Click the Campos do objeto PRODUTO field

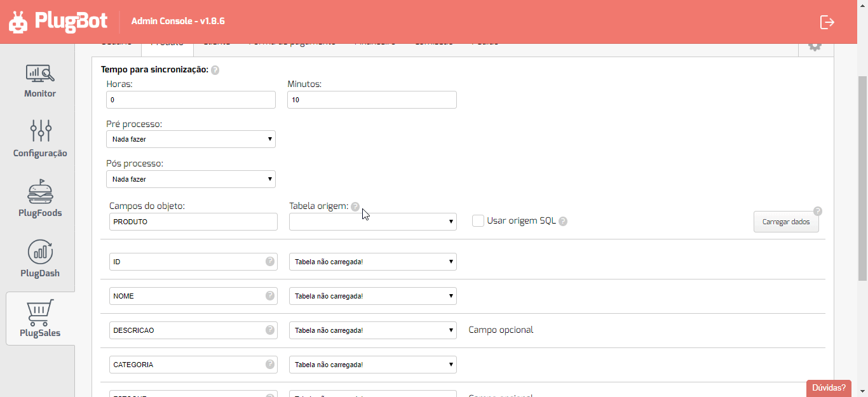193,222
